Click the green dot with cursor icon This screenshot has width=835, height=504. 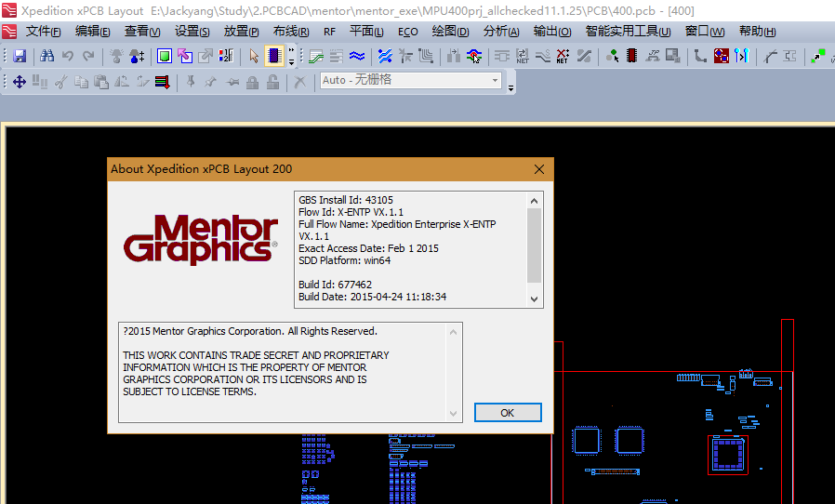click(612, 56)
